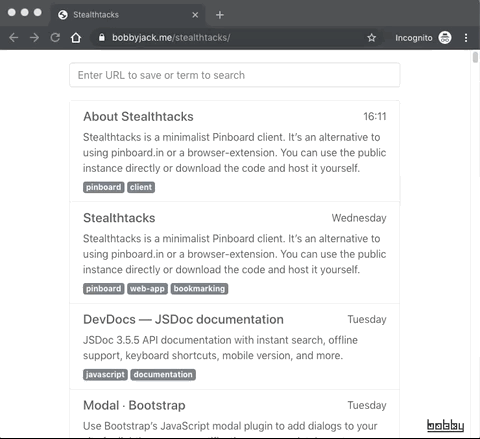The width and height of the screenshot is (480, 439).
Task: Click the URL or search term field
Action: point(234,75)
